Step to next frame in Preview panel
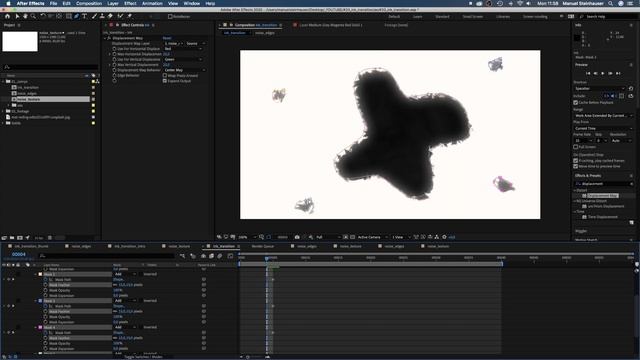This screenshot has width=640, height=360. pos(610,73)
